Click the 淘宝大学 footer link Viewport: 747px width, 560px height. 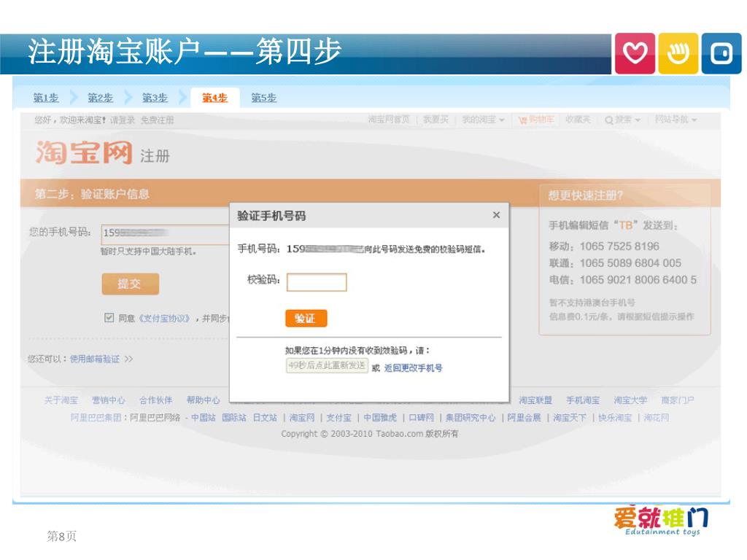[x=630, y=400]
